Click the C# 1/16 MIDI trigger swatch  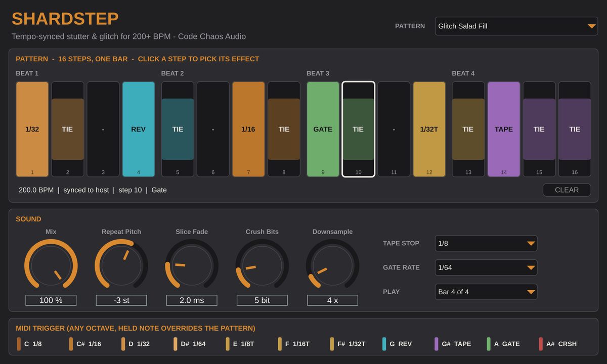click(x=71, y=344)
